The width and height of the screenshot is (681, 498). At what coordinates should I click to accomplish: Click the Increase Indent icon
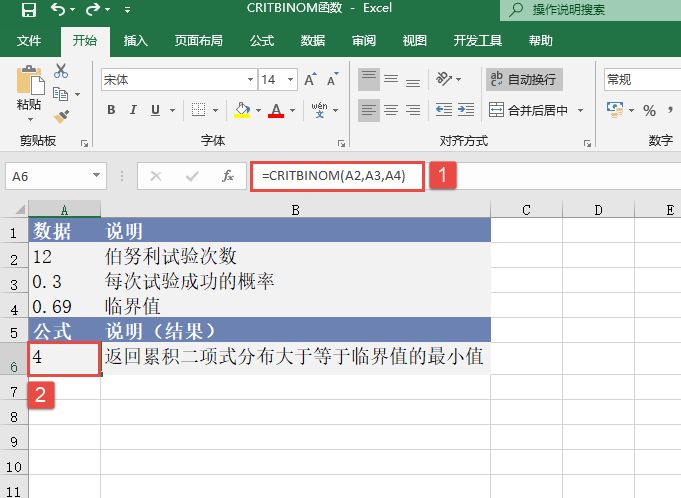(x=466, y=110)
